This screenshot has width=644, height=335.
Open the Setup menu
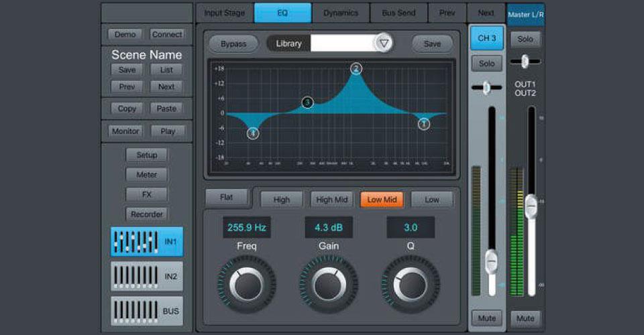point(146,155)
